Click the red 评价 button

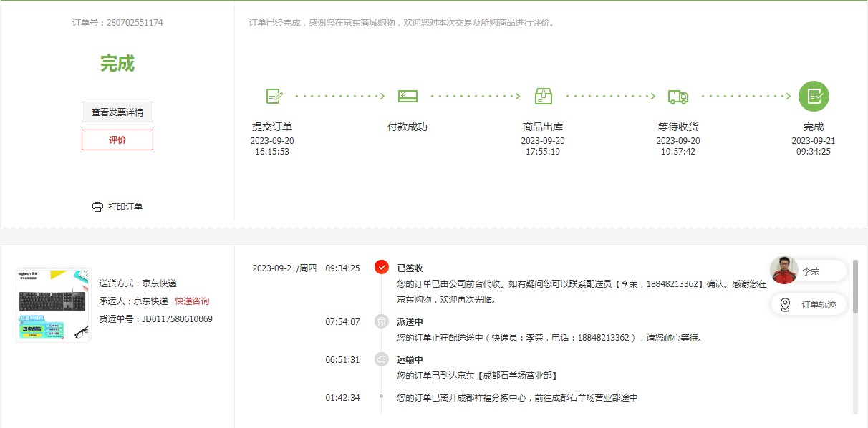click(117, 140)
